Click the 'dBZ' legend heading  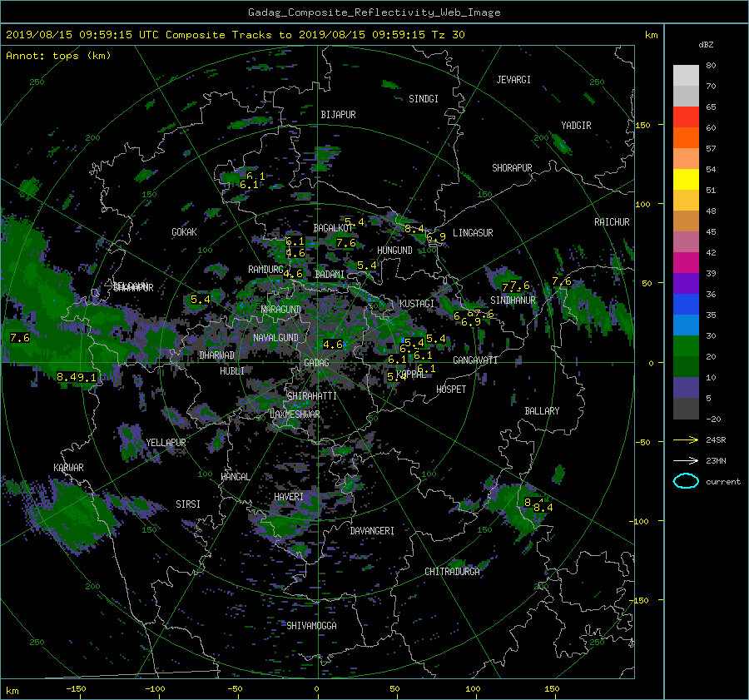point(706,45)
